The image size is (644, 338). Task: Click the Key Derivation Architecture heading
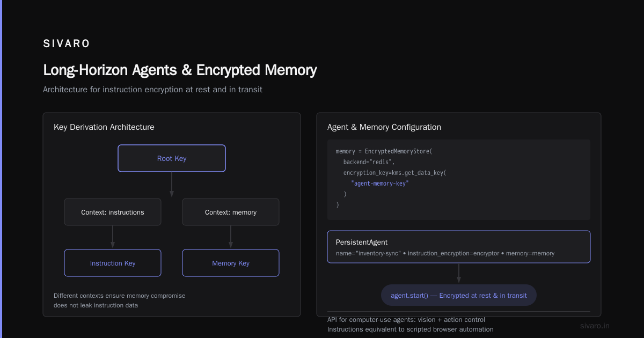click(x=104, y=127)
